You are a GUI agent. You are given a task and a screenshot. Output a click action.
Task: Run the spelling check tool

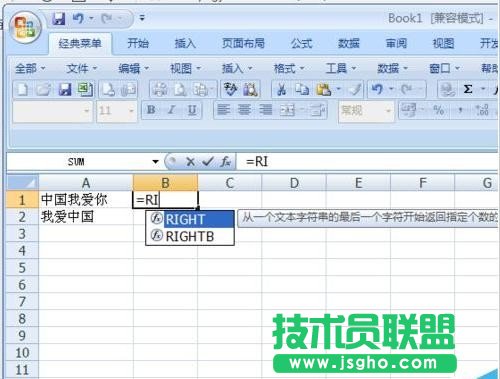[x=230, y=89]
